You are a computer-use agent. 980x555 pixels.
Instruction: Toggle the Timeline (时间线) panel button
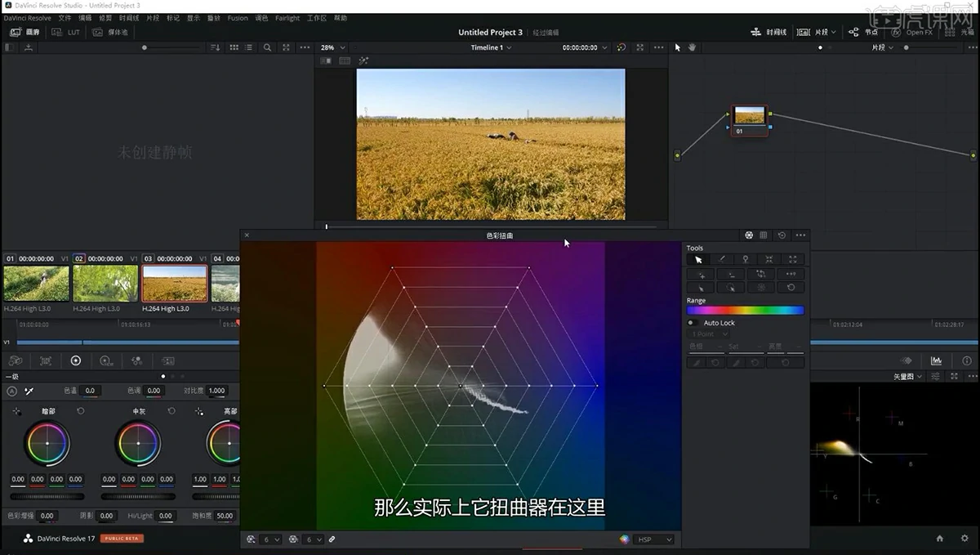[x=768, y=32]
